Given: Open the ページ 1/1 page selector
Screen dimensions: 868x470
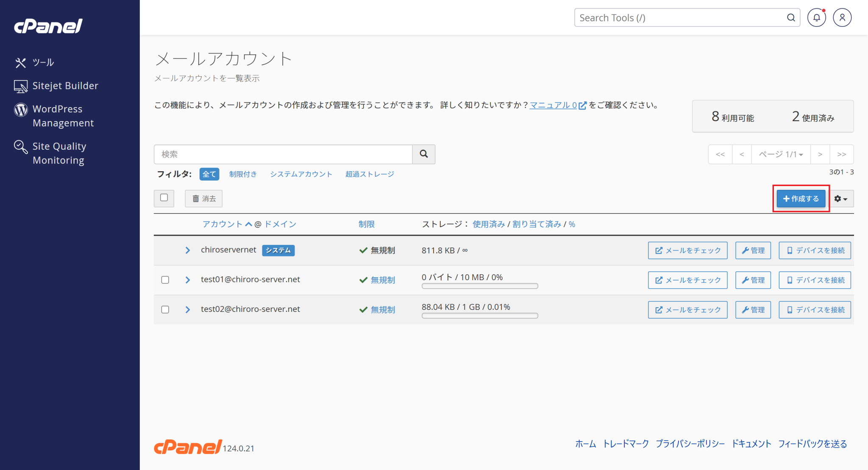Looking at the screenshot, I should [x=780, y=154].
